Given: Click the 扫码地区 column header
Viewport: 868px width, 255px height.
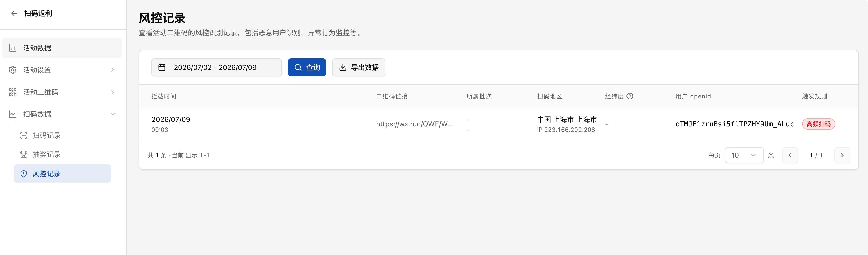Looking at the screenshot, I should (550, 96).
